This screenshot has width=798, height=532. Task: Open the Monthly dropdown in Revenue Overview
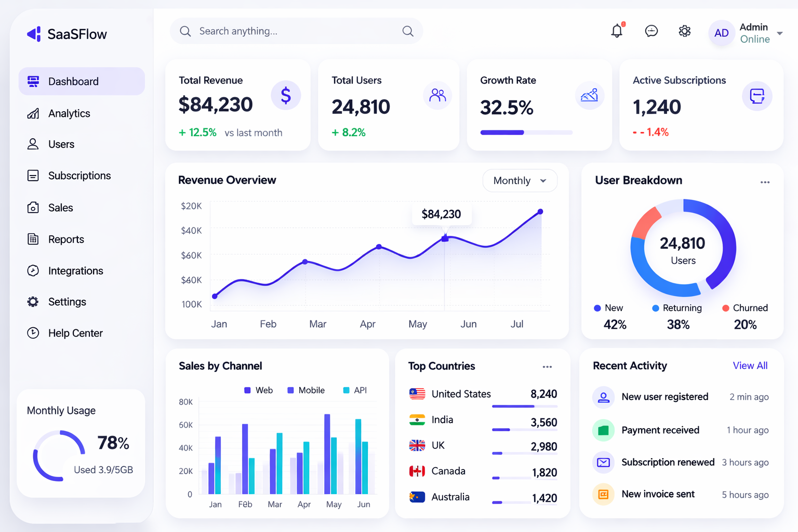tap(520, 180)
